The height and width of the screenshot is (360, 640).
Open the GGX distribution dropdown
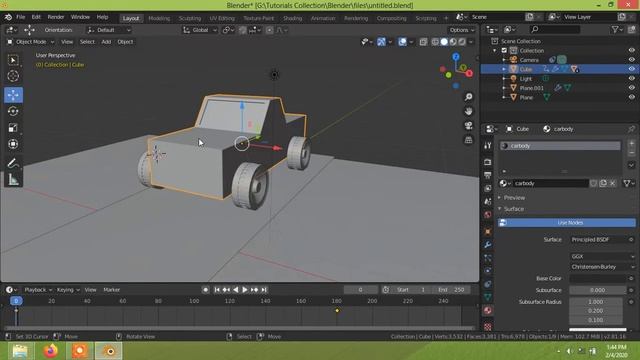point(602,257)
